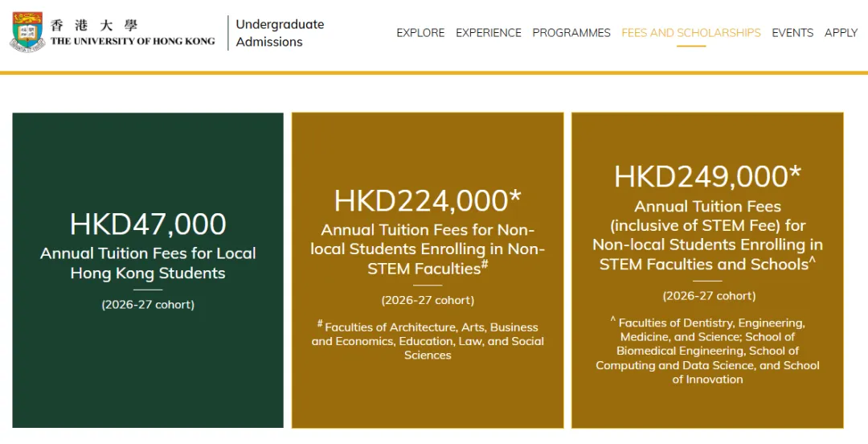This screenshot has width=868, height=444.
Task: Click the Non-STEM faculties list footnote
Action: pos(428,341)
